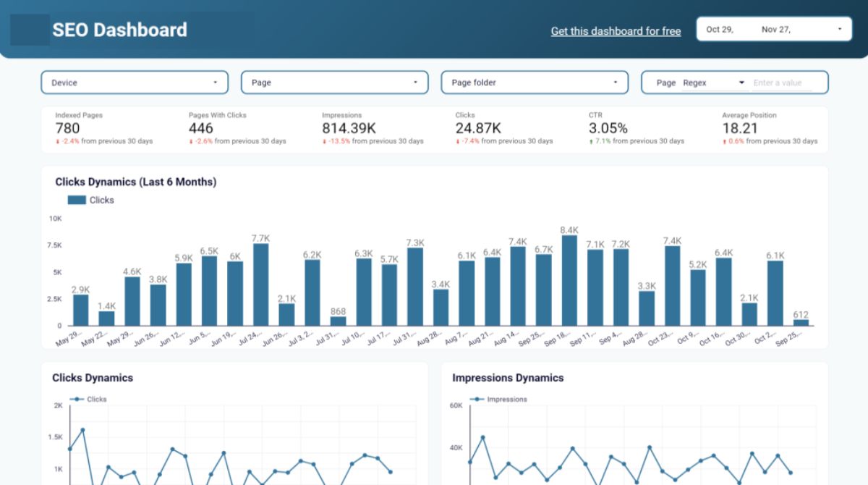Screen dimensions: 868x485
Task: Click the red down arrow under Clicks 24.87K
Action: point(457,142)
